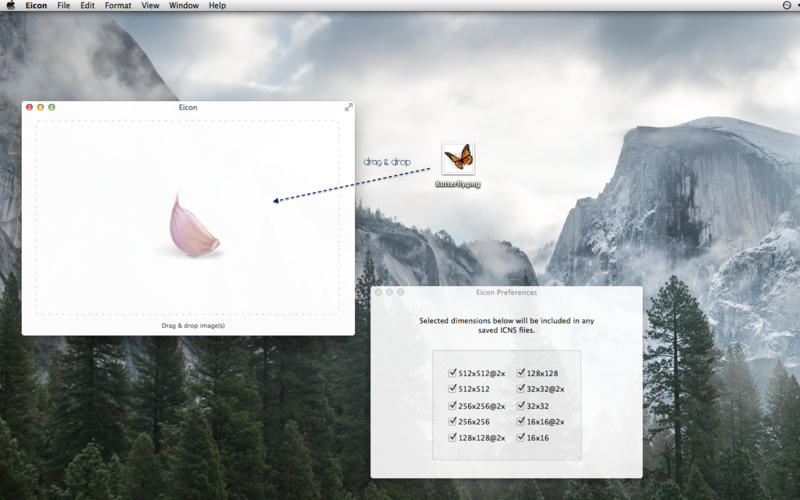Viewport: 800px width, 500px height.
Task: Toggle the 256x256@2x checkbox
Action: click(453, 405)
